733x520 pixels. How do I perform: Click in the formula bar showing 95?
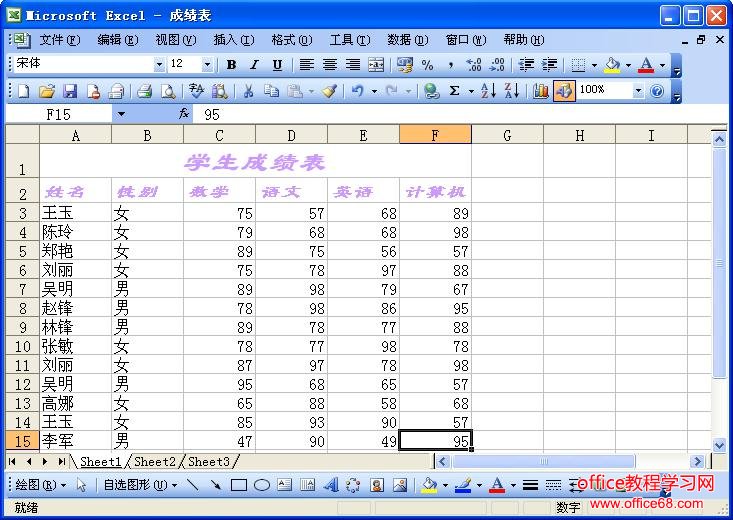point(460,114)
